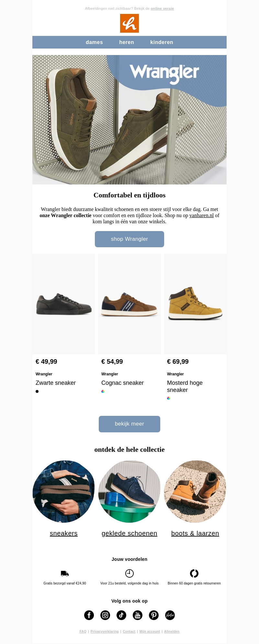The image size is (259, 644).
Task: Open the Pinterest social icon
Action: click(154, 615)
